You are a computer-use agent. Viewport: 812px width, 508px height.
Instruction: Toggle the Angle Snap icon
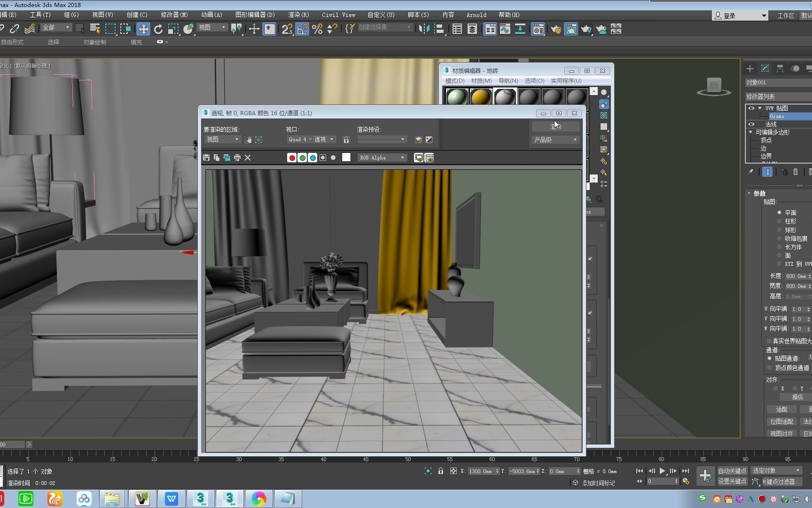[x=302, y=29]
